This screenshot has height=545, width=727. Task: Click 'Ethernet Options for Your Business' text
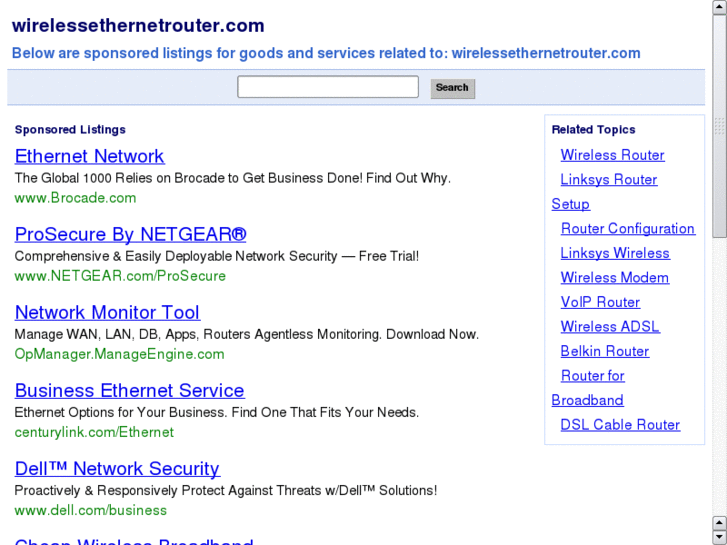tap(217, 412)
